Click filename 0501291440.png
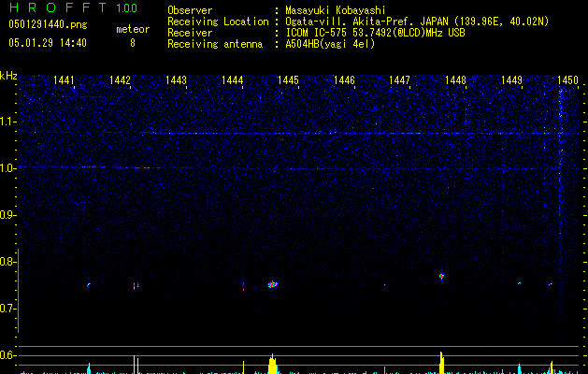Viewport: 588px width, 374px height. pyautogui.click(x=48, y=24)
